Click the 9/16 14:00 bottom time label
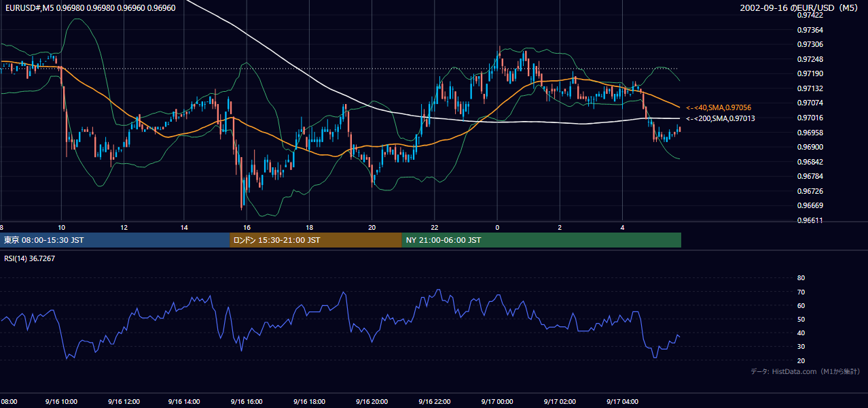The image size is (868, 408). 184,402
